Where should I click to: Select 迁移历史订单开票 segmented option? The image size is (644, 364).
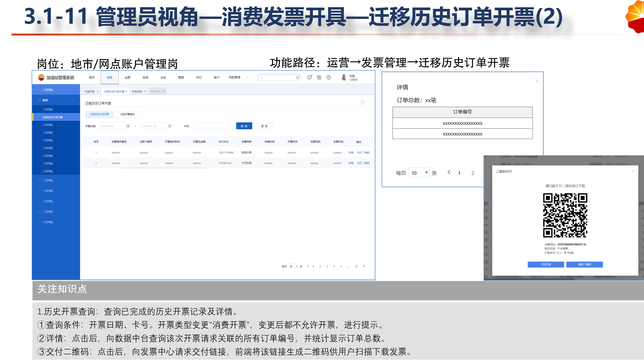100,114
